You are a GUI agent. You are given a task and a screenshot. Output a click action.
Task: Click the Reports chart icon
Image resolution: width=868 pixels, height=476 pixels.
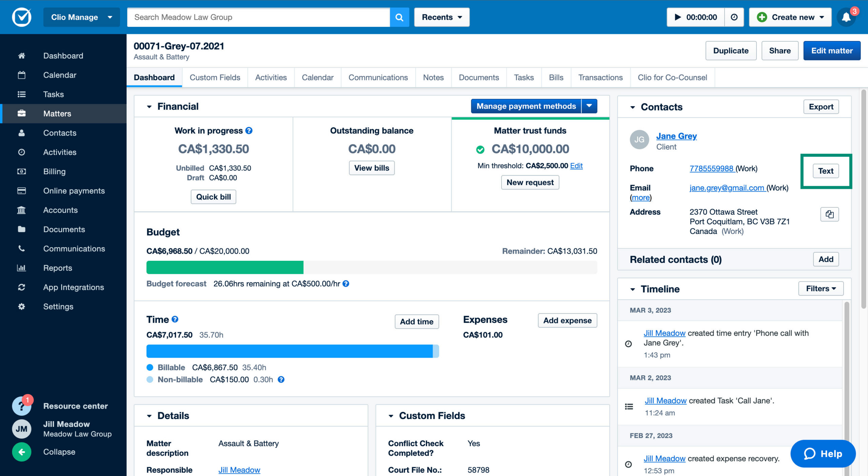21,268
